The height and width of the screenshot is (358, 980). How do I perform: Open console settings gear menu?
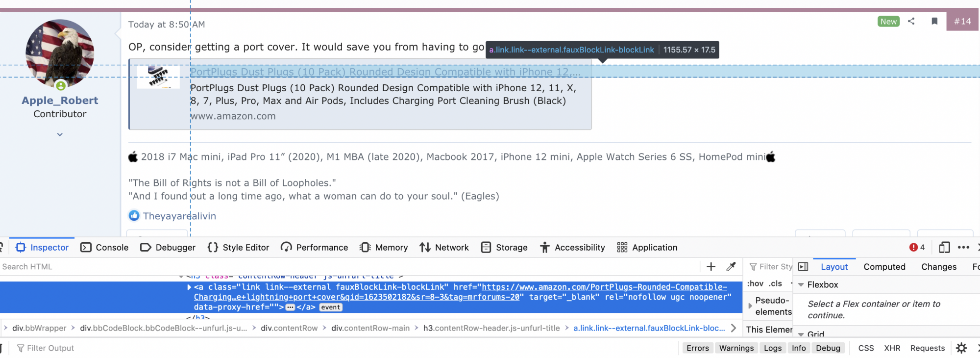tap(961, 348)
